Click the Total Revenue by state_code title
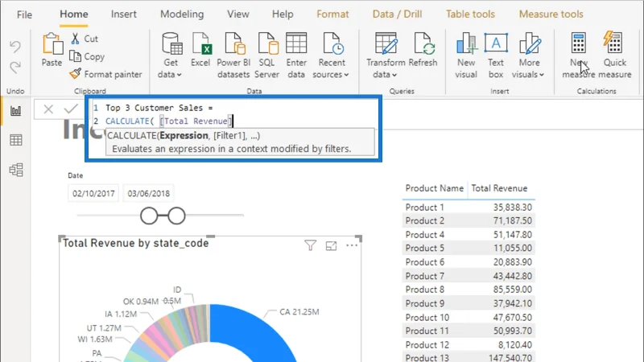Viewport: 644px width, 362px height. point(135,243)
